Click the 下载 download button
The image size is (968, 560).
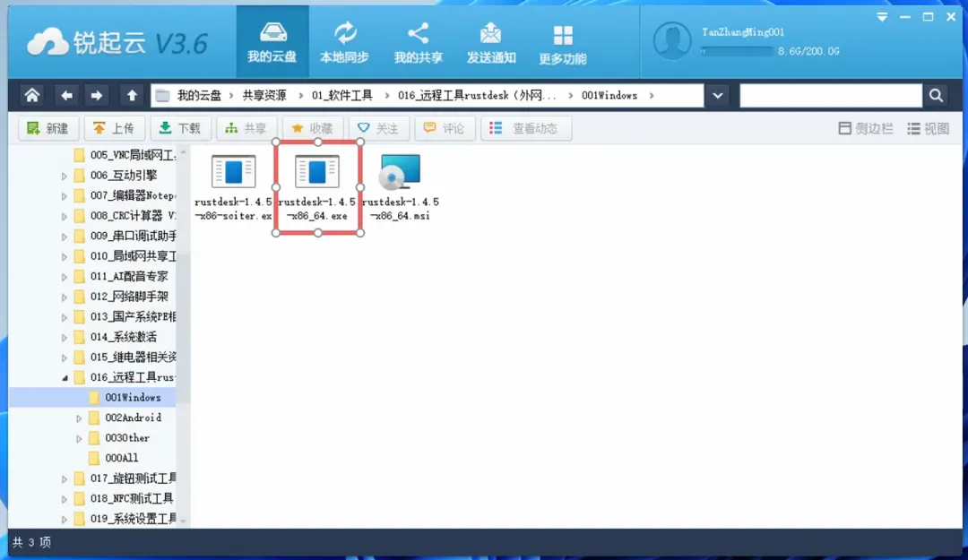[x=180, y=128]
